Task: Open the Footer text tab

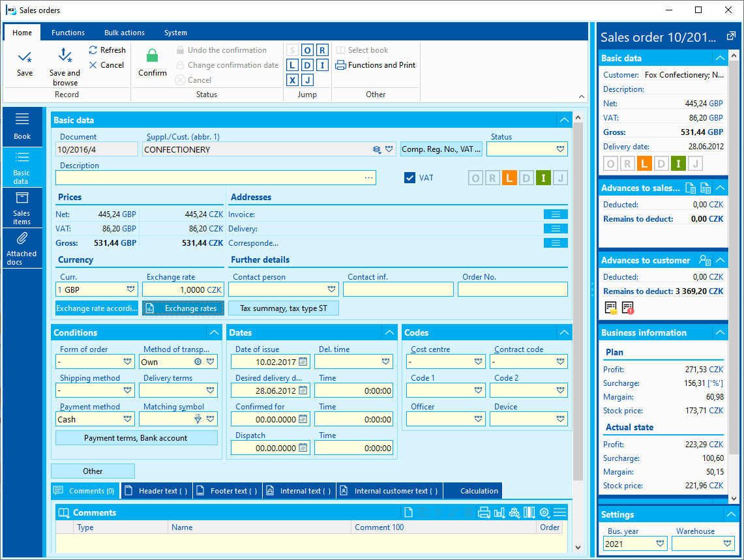Action: [228, 491]
